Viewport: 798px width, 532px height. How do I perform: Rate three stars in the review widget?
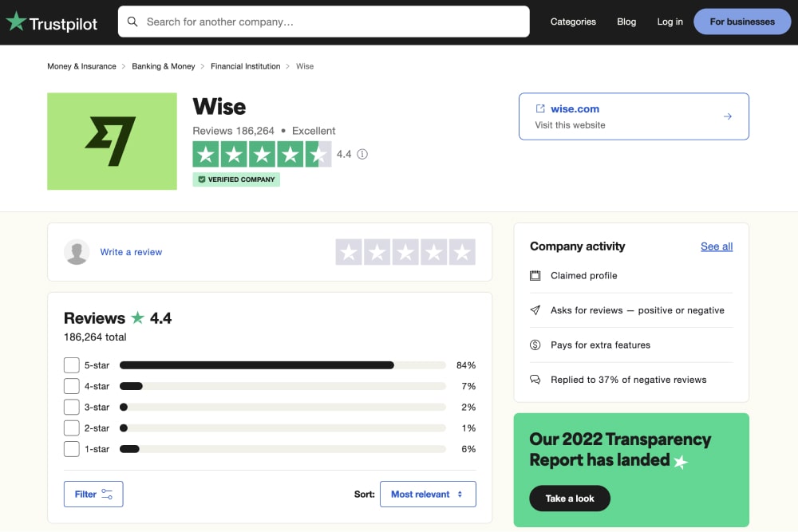[405, 252]
